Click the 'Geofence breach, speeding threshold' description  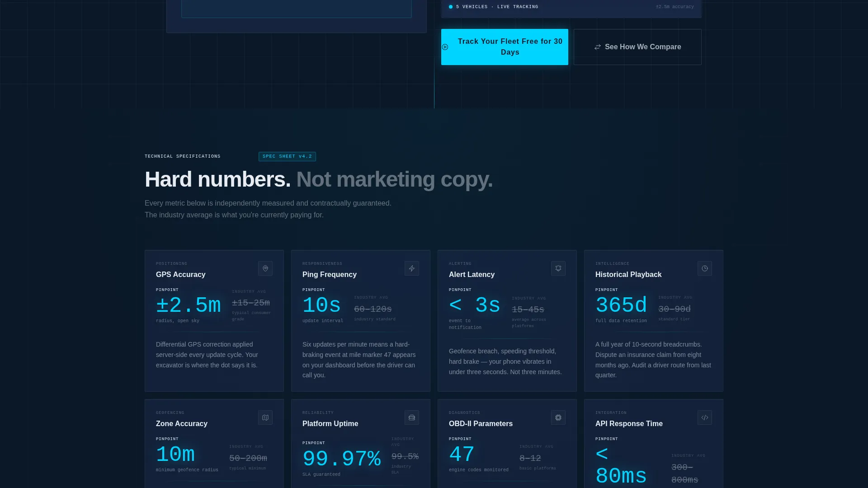pos(505,361)
